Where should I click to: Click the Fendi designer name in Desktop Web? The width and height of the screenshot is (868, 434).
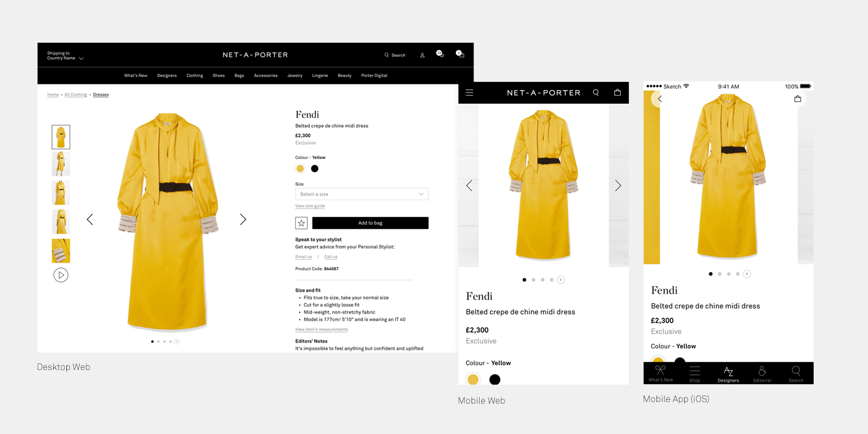[x=307, y=114]
